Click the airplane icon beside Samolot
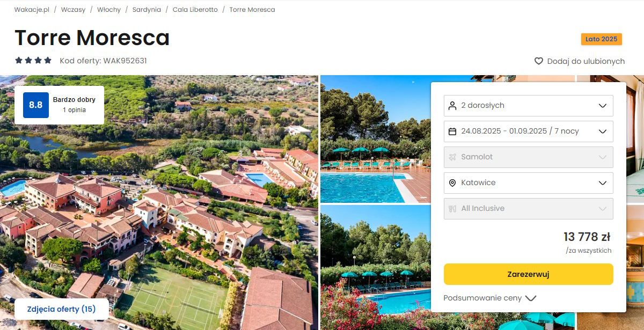644x330 pixels. click(452, 157)
